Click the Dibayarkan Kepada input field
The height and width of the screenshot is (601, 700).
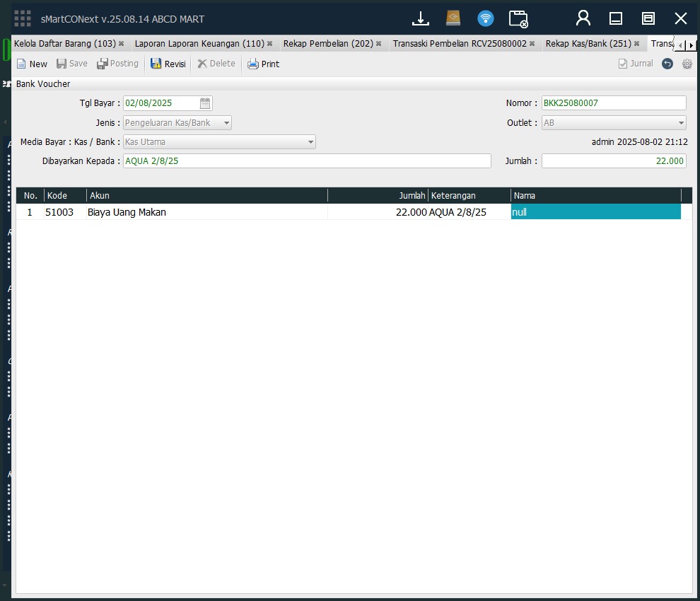[306, 161]
